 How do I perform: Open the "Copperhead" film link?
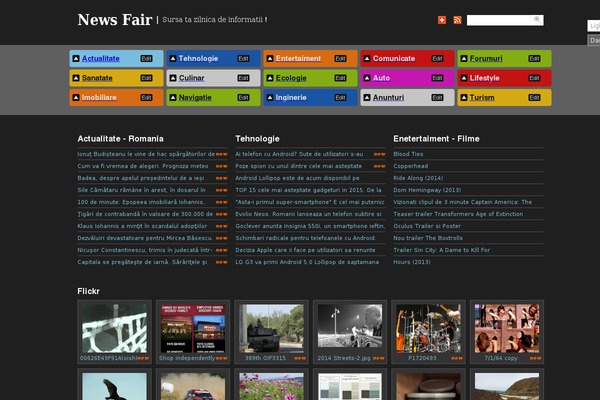pos(411,166)
